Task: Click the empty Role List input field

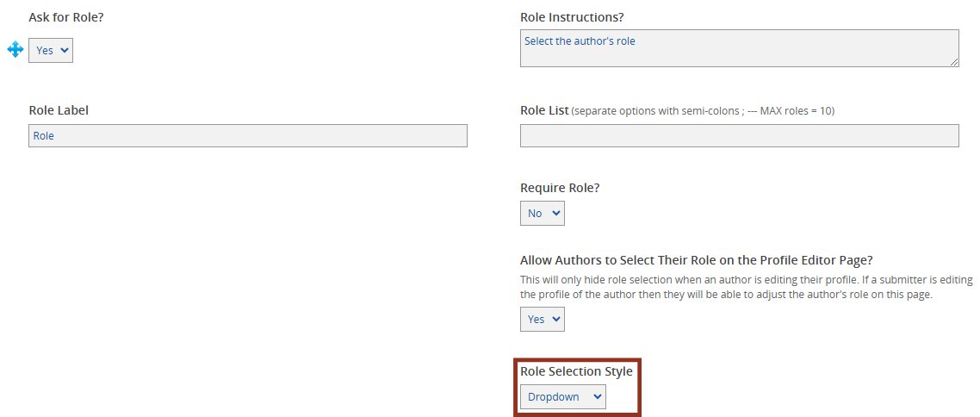Action: click(740, 135)
